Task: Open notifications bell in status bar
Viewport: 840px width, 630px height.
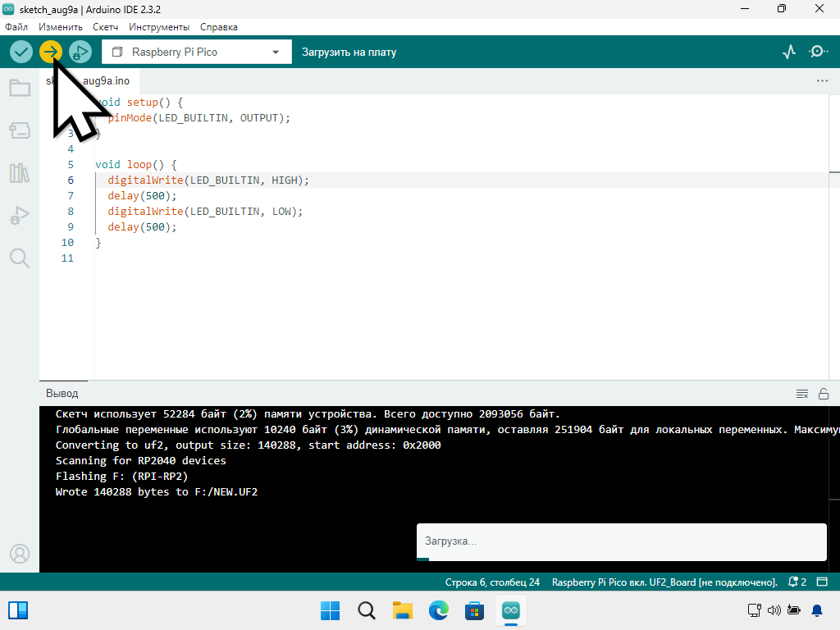Action: [x=797, y=582]
